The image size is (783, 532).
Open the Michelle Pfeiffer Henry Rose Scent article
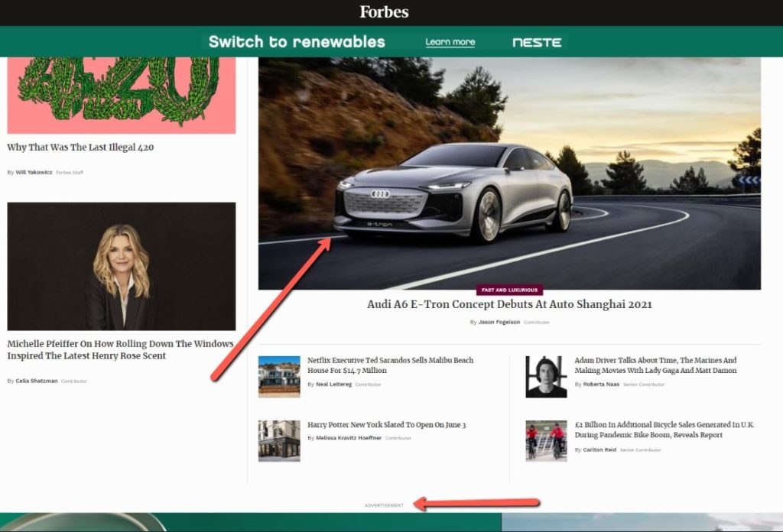click(120, 349)
